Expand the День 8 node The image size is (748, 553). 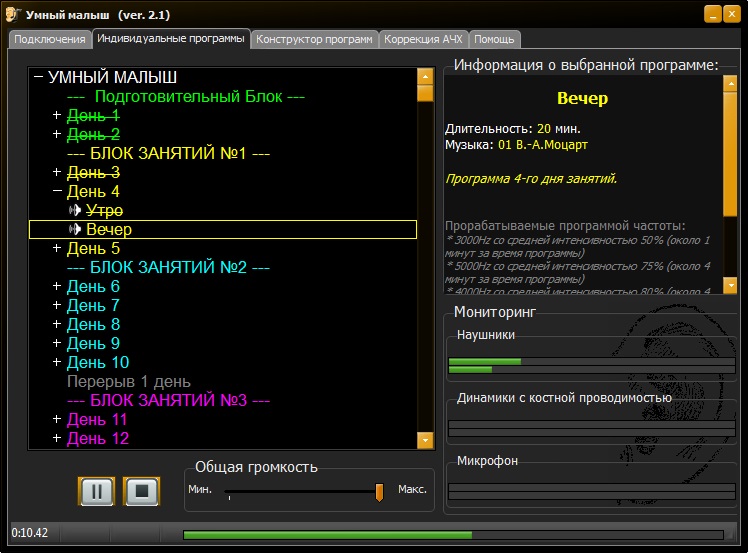[57, 324]
